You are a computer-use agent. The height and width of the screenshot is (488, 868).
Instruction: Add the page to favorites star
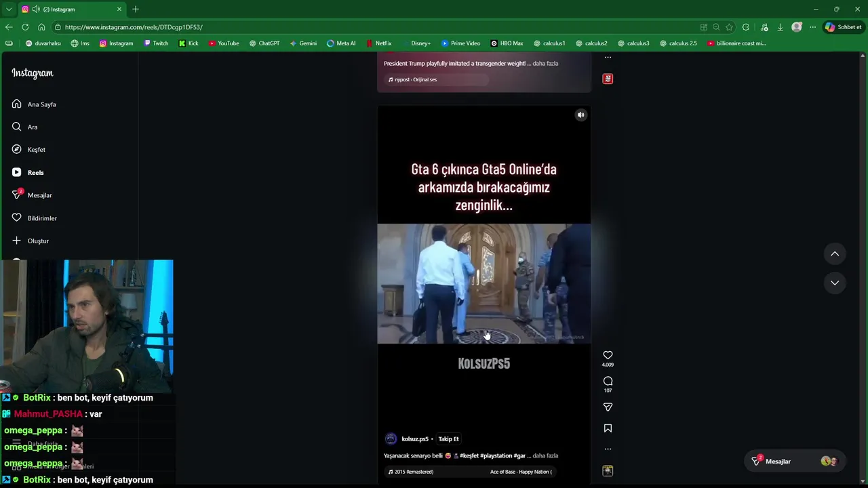tap(729, 27)
